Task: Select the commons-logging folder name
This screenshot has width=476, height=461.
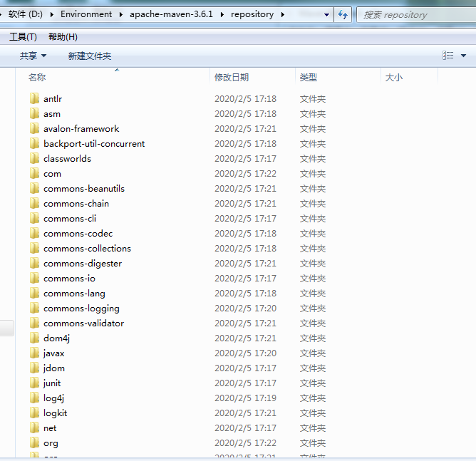Action: [81, 309]
